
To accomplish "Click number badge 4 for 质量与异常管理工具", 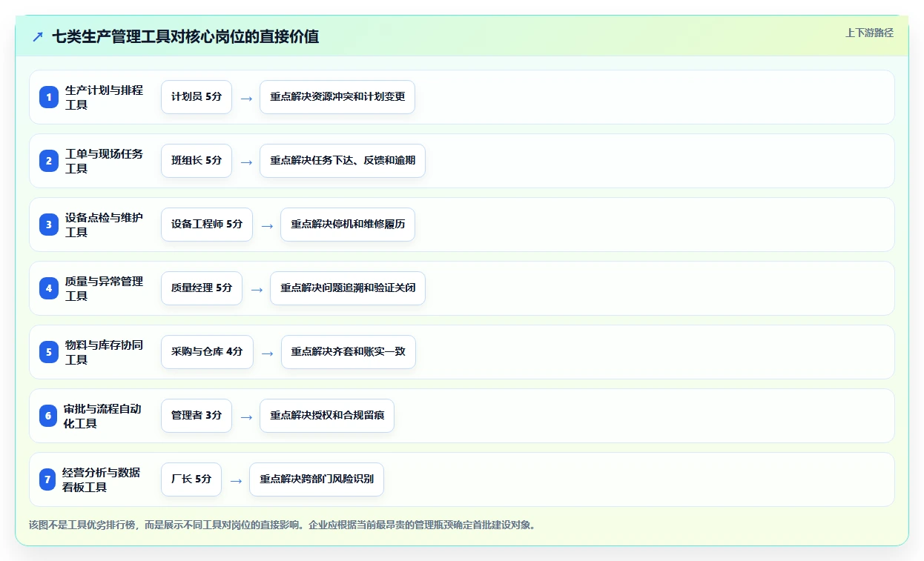I will [x=49, y=288].
